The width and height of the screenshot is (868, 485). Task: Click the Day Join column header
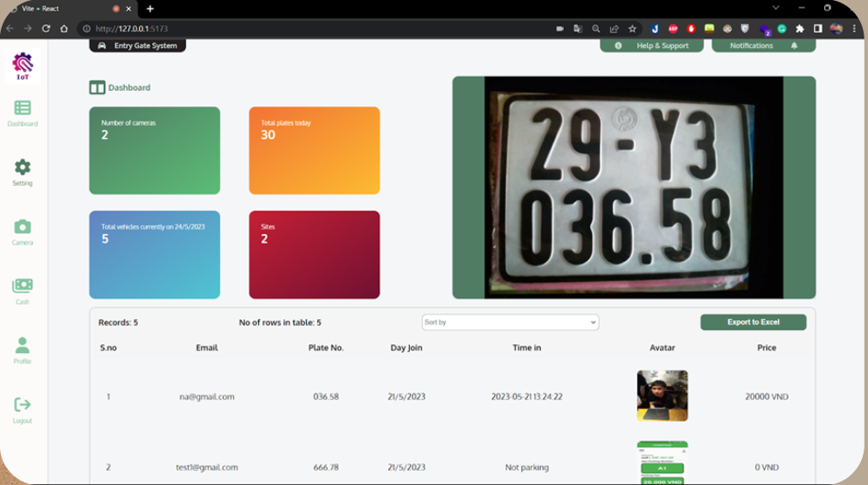[406, 348]
